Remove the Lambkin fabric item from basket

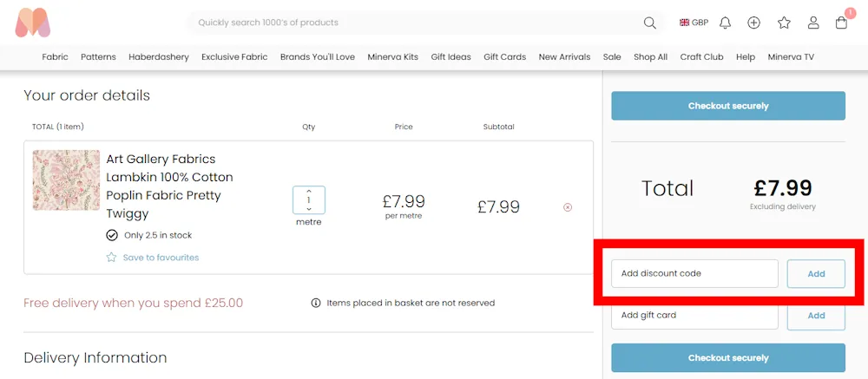tap(568, 207)
